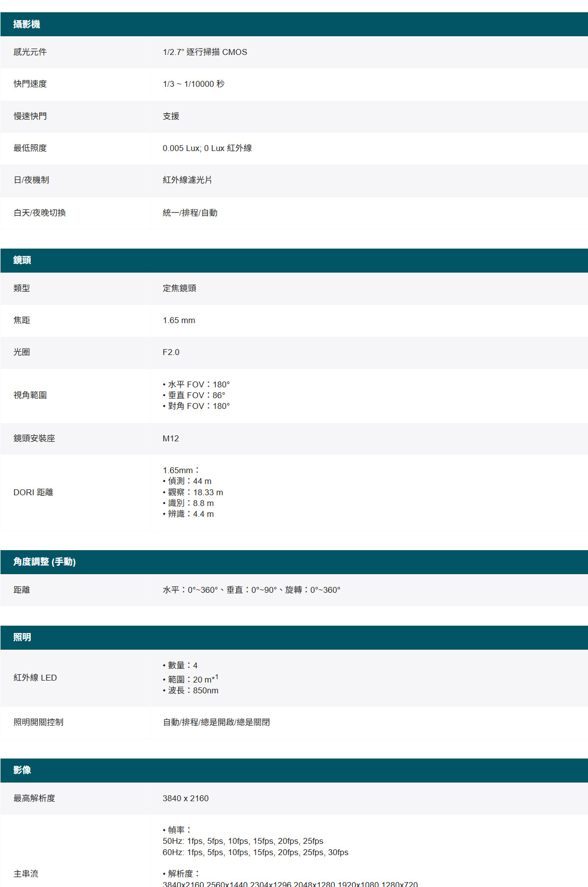
Task: Click the 鏡頭 section header
Action: [294, 260]
